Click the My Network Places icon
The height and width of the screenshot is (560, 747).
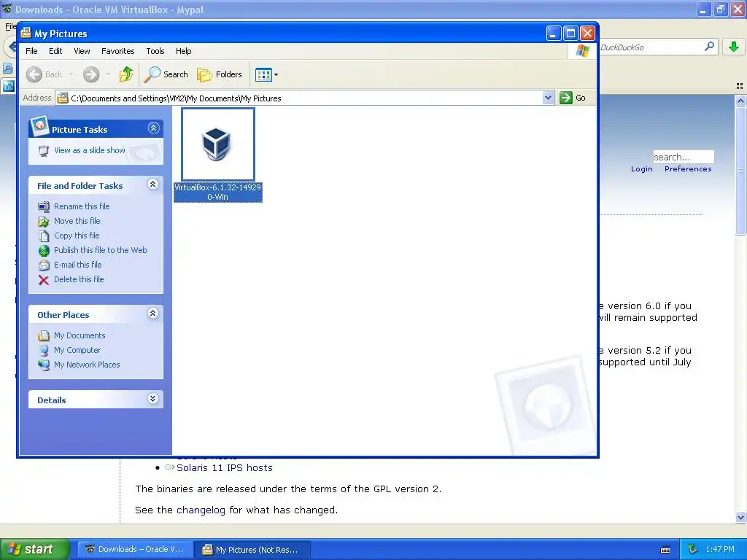[43, 365]
